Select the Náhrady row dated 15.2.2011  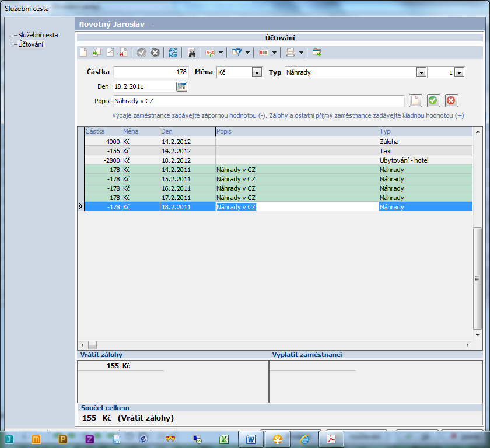(278, 179)
